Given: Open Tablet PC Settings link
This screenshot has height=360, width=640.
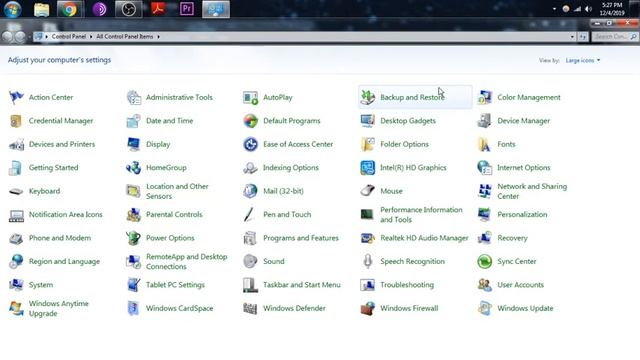Looking at the screenshot, I should [176, 285].
